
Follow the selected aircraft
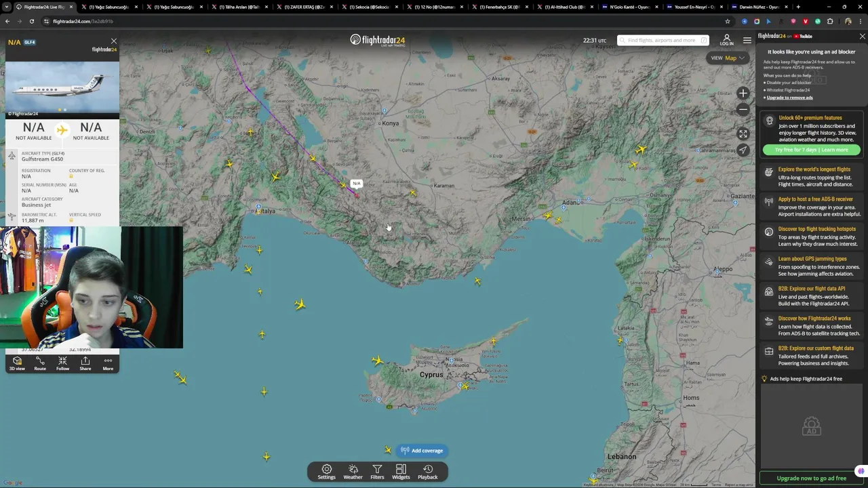coord(62,364)
